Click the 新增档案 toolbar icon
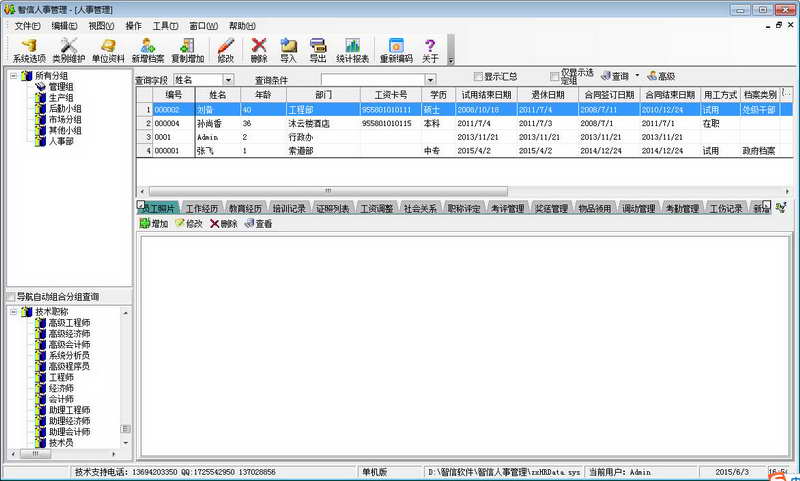This screenshot has height=481, width=800. (147, 50)
